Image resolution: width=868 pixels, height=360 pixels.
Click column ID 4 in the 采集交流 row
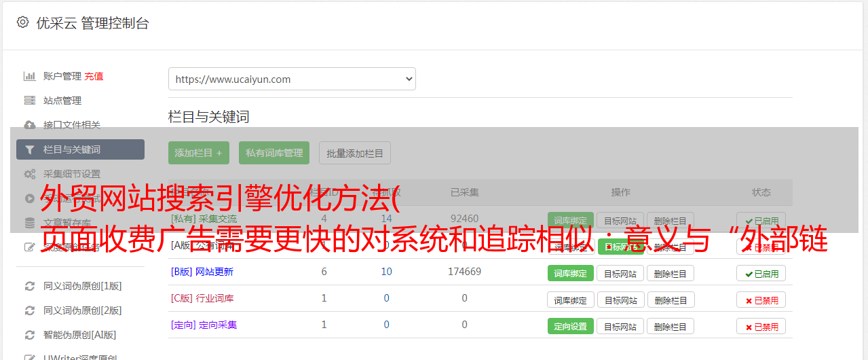324,219
